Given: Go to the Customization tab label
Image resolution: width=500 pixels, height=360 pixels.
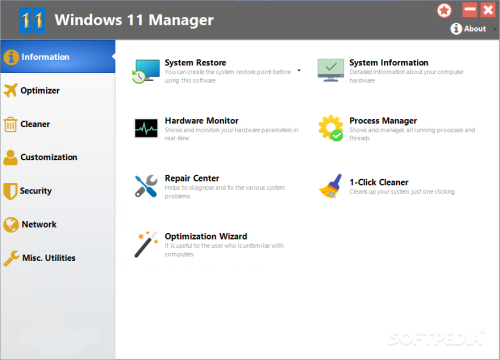Looking at the screenshot, I should tap(49, 157).
